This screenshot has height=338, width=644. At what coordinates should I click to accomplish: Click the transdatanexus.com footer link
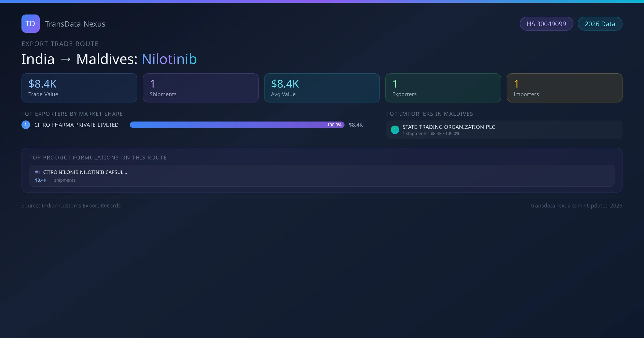(556, 205)
